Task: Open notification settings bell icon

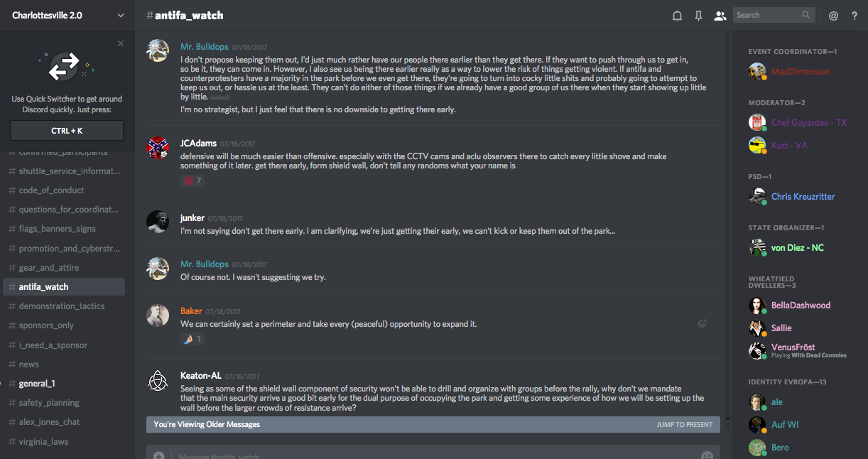Action: (677, 16)
